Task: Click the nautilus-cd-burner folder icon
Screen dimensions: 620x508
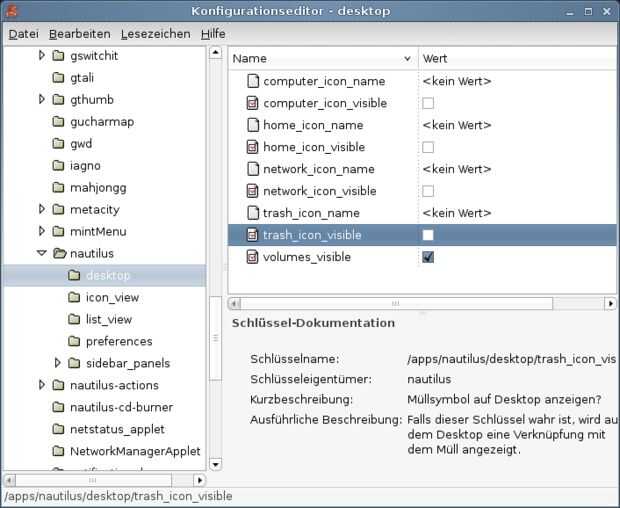Action: click(x=59, y=407)
